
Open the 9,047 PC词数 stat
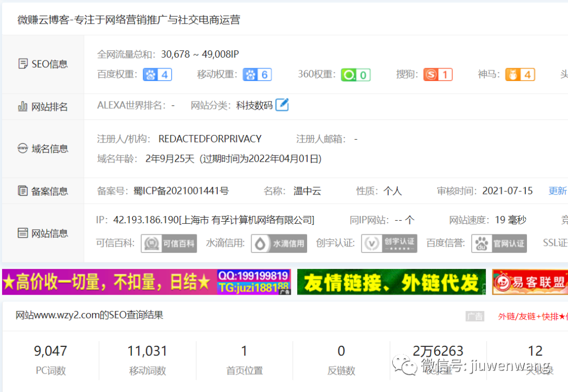pyautogui.click(x=50, y=359)
